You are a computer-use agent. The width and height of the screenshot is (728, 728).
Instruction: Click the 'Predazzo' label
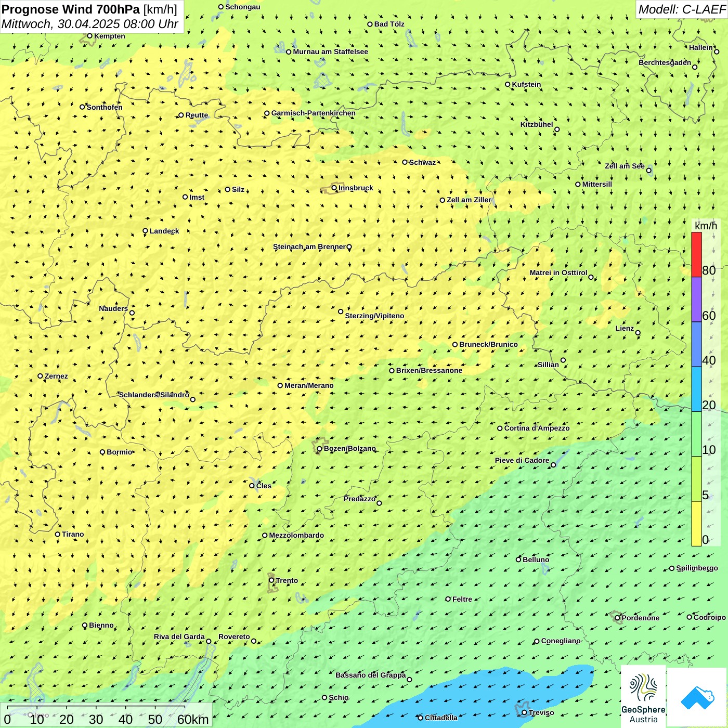pos(359,499)
